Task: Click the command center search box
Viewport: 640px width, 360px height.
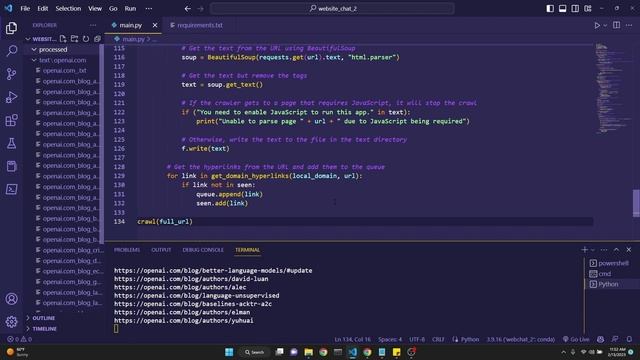Action: pyautogui.click(x=332, y=8)
